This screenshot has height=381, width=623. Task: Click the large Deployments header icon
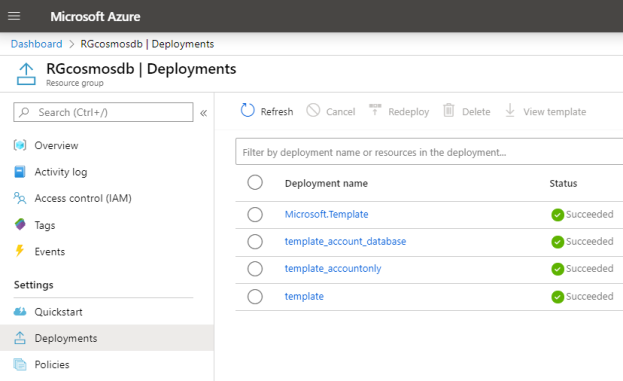(x=26, y=74)
